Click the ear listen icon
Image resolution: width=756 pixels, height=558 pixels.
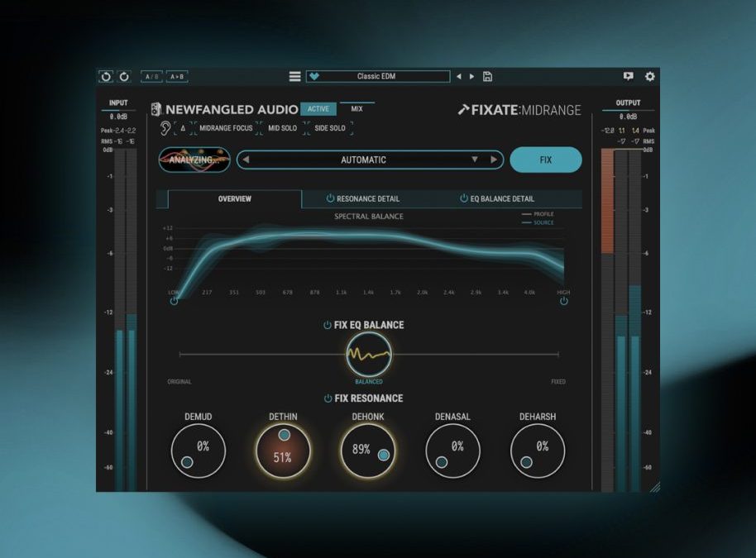(165, 128)
